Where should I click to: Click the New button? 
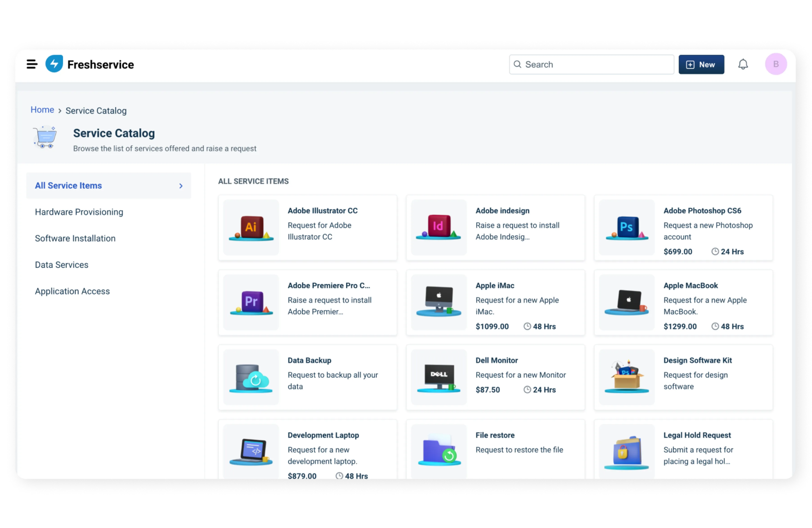[x=701, y=64]
